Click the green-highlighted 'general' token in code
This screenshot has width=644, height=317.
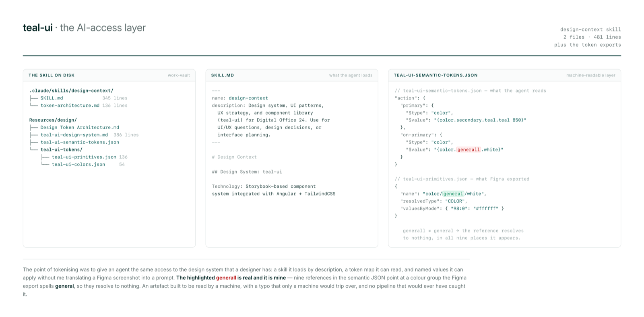(453, 194)
